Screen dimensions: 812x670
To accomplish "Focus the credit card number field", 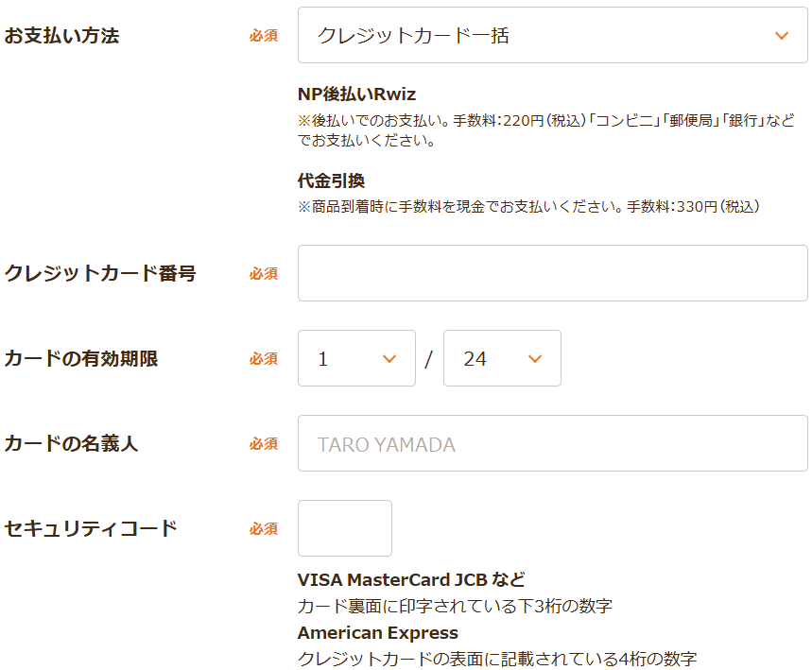I will (x=552, y=273).
